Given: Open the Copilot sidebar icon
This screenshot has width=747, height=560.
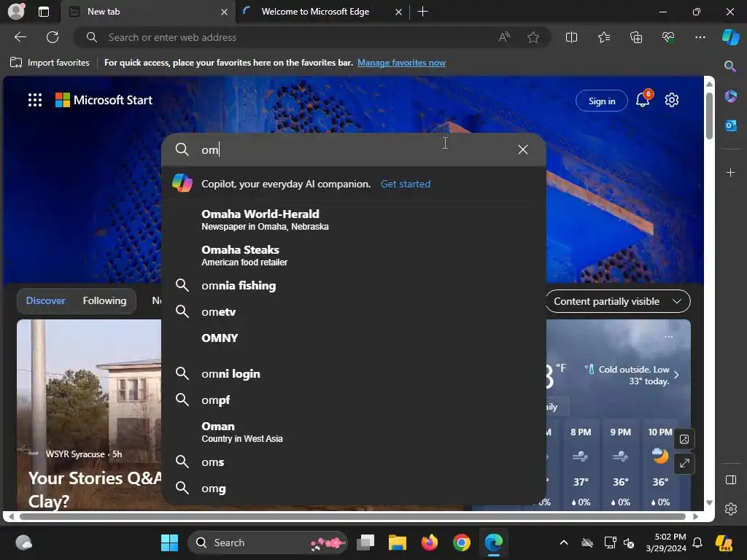Looking at the screenshot, I should (x=730, y=37).
